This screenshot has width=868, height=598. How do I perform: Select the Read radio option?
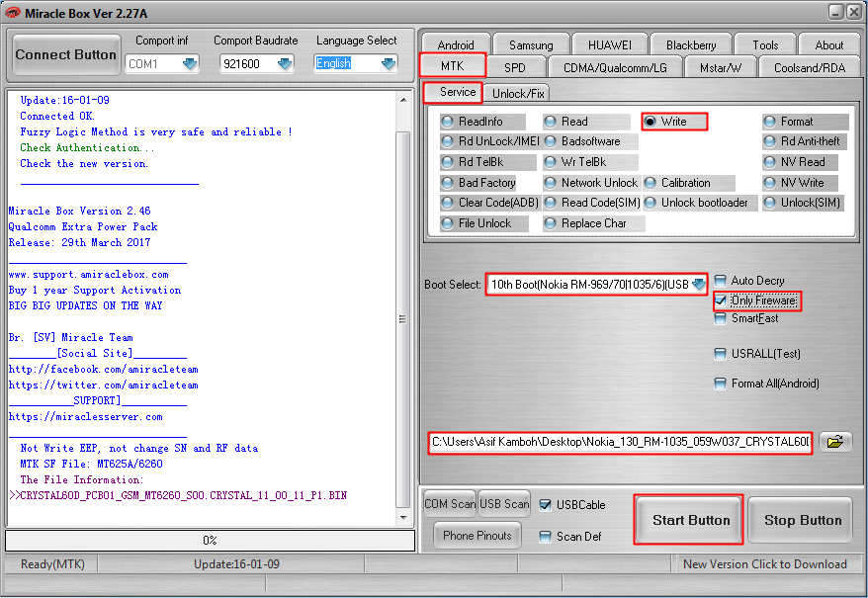click(585, 122)
